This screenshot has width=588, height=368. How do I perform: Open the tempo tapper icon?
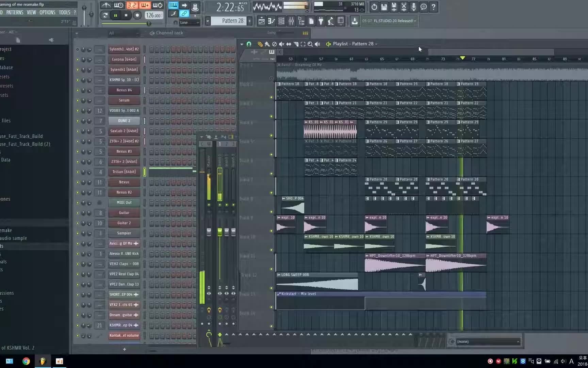331,21
